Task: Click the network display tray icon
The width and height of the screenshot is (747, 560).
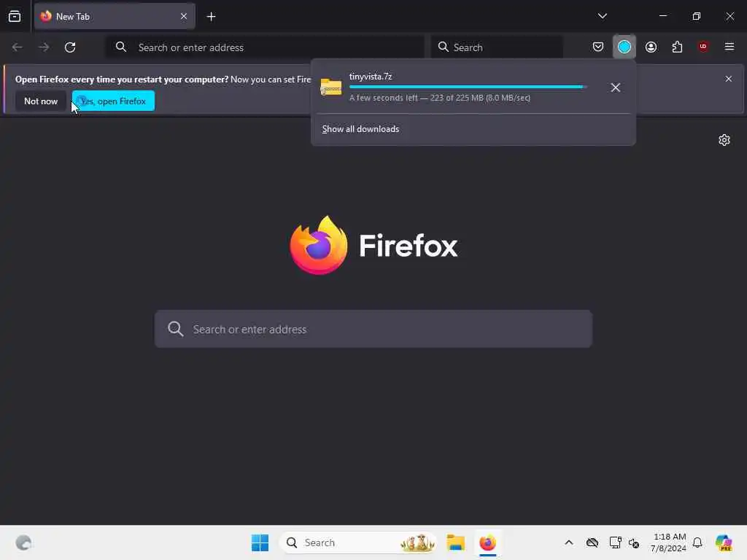Action: (x=615, y=542)
